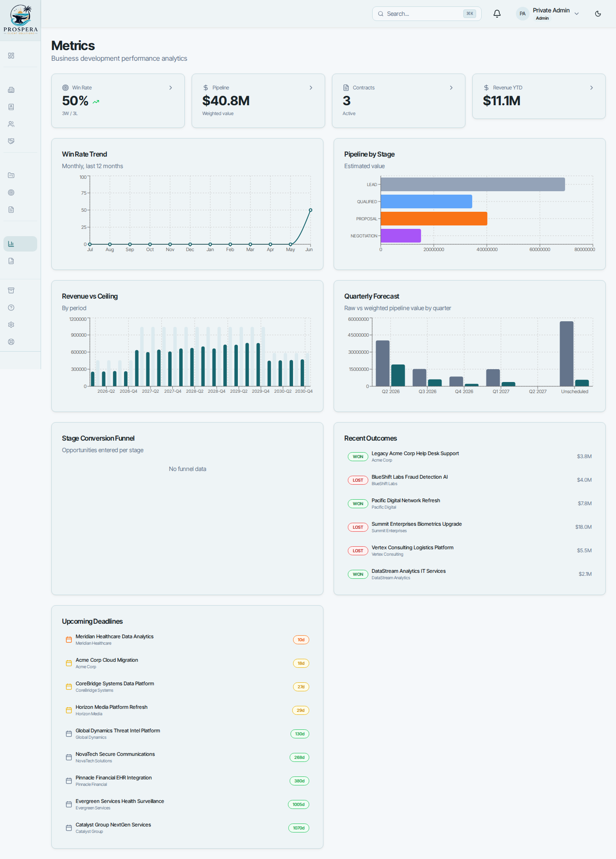The height and width of the screenshot is (859, 616).
Task: Click the Prospera logo
Action: point(21,20)
